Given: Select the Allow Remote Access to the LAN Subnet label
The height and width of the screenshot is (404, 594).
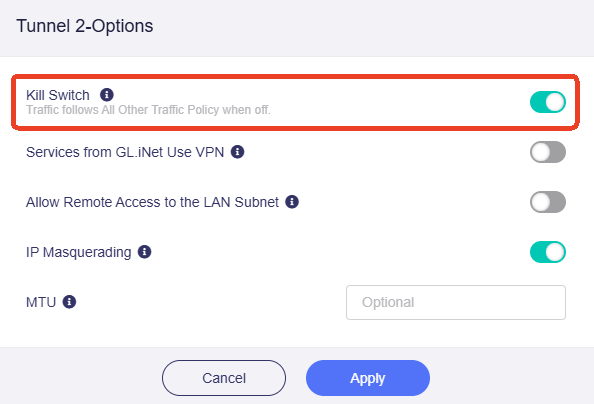Looking at the screenshot, I should point(152,202).
